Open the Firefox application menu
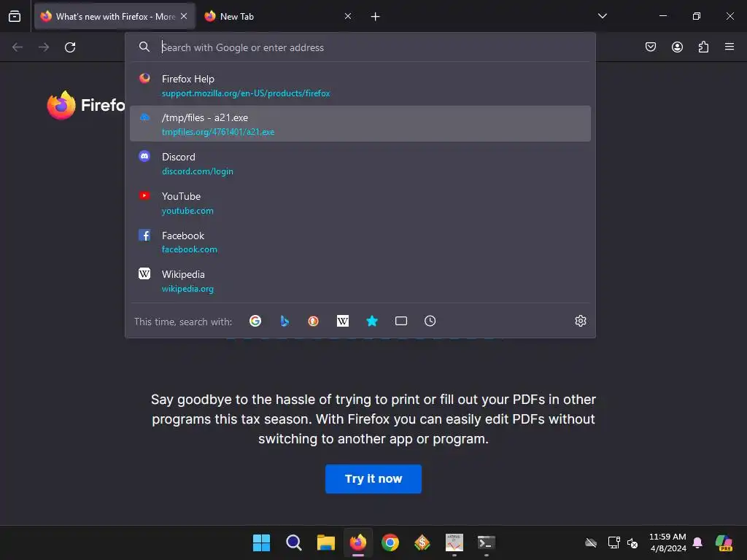Viewport: 747px width, 560px height. tap(729, 47)
